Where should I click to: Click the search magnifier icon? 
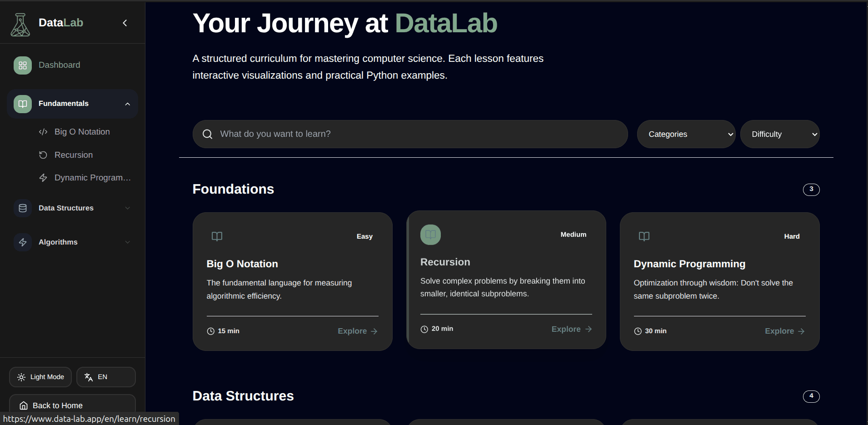pyautogui.click(x=208, y=134)
